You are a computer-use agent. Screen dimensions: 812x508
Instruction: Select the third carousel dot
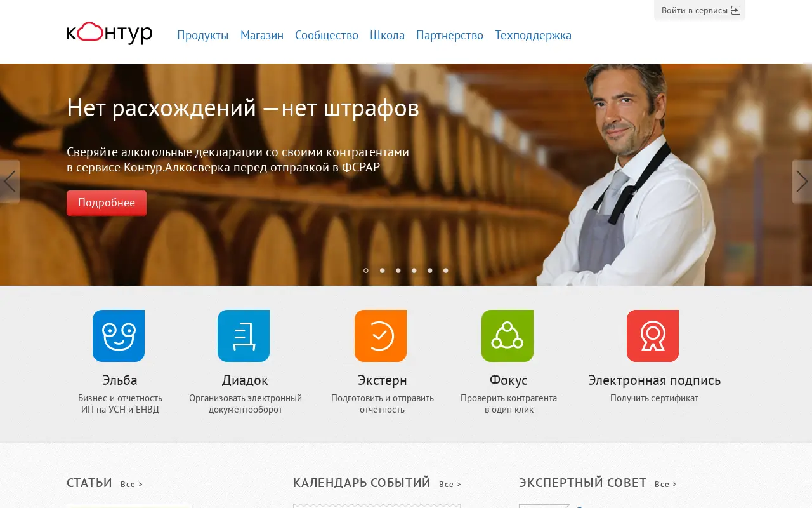[x=398, y=271]
